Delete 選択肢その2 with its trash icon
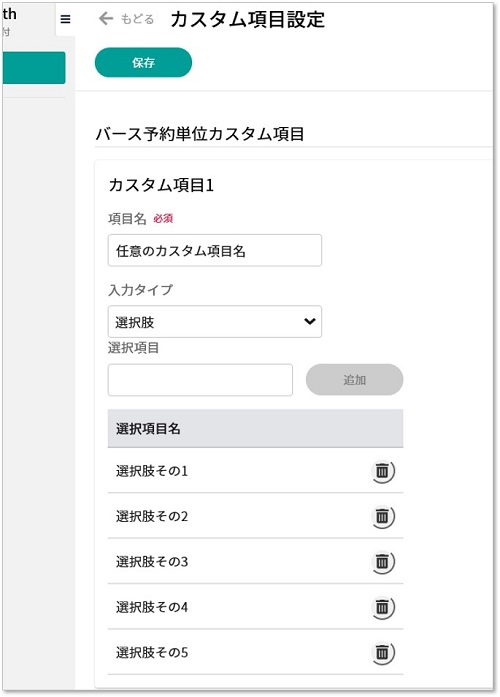The height and width of the screenshot is (697, 500). (x=382, y=517)
